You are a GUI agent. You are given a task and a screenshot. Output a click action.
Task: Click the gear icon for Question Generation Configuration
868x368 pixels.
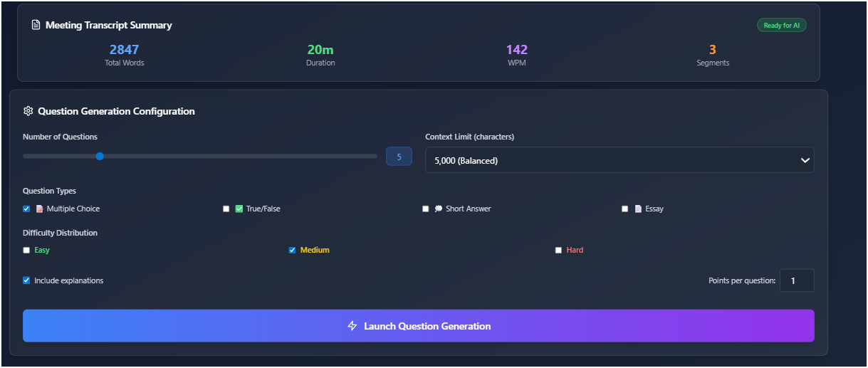28,111
